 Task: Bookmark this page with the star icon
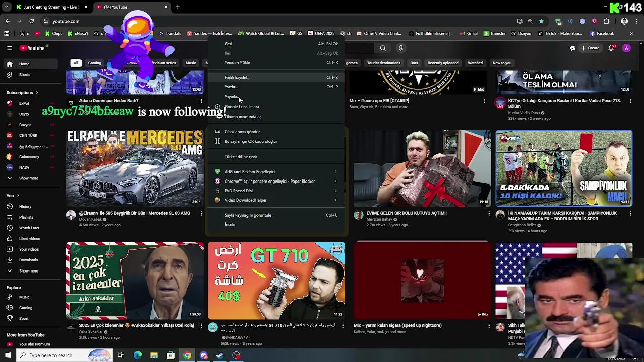(541, 21)
